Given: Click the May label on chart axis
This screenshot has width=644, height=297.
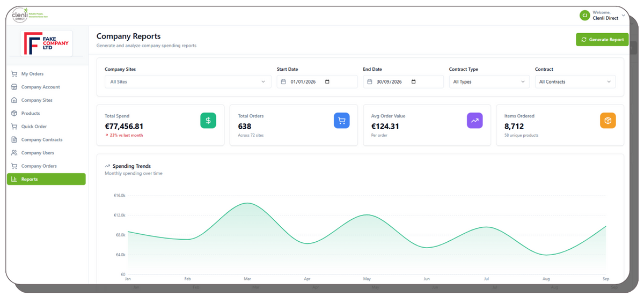Looking at the screenshot, I should point(367,279).
